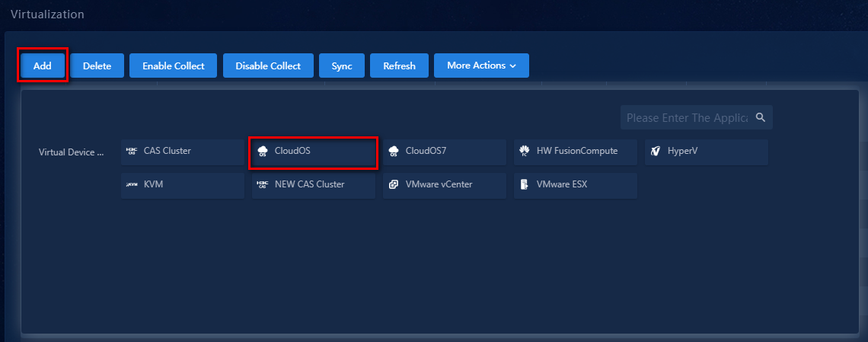Screen dimensions: 868x342
Task: Choose the VMware ESX label
Action: [562, 184]
